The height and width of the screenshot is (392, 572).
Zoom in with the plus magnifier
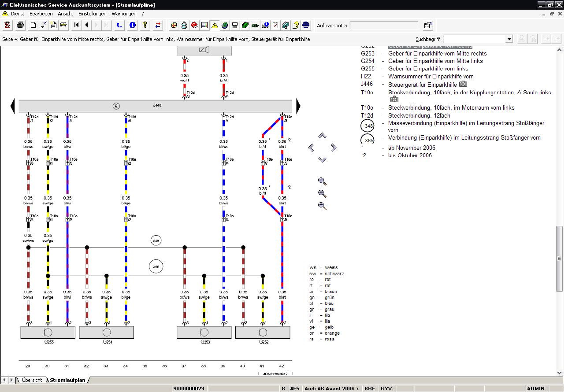click(322, 193)
